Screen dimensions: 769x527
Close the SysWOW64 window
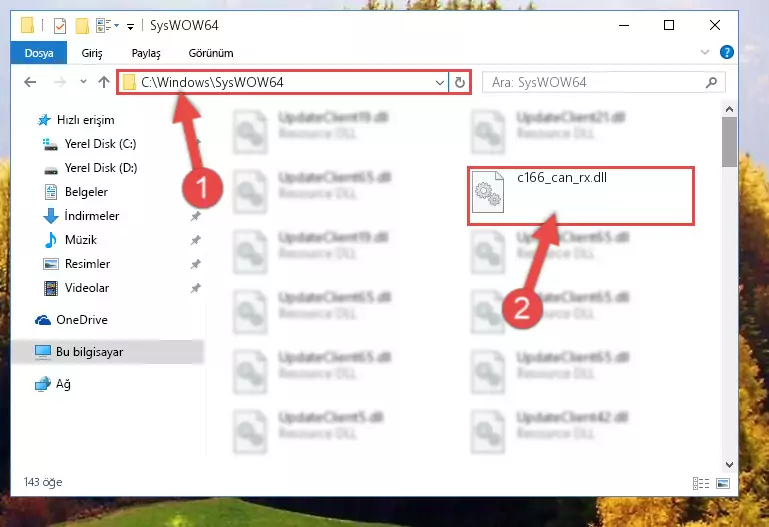pyautogui.click(x=715, y=25)
